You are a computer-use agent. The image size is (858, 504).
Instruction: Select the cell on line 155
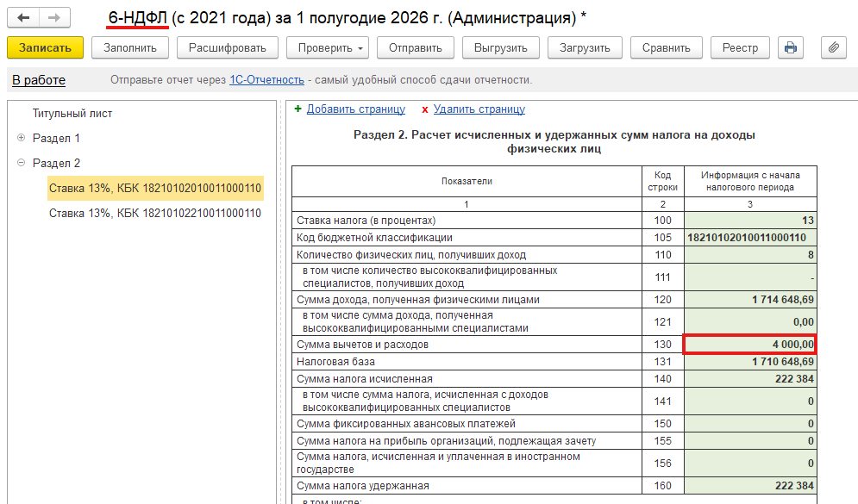[x=750, y=440]
